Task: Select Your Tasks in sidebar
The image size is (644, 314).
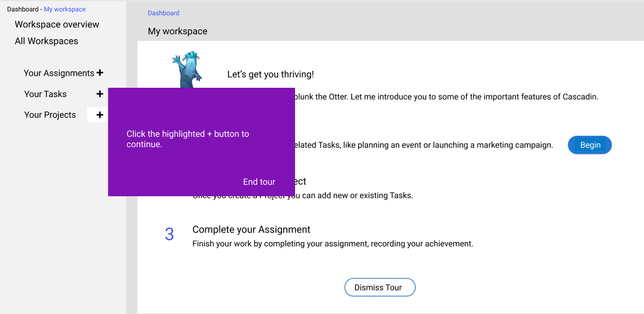Action: click(x=45, y=94)
